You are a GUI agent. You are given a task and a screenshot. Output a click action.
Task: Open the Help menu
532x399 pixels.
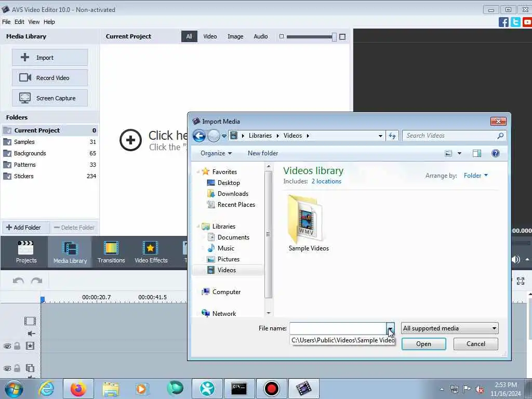click(49, 22)
